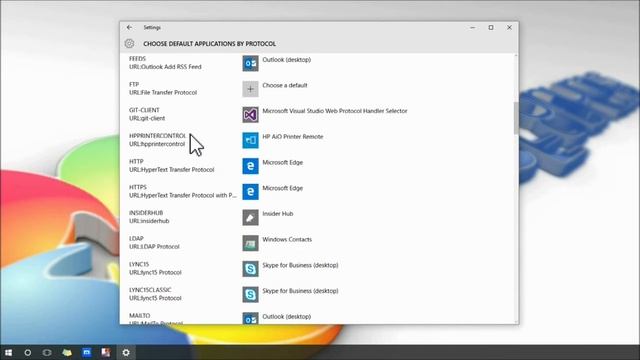Change Skype for Business for LYNC15
This screenshot has width=640, height=360.
pos(300,265)
